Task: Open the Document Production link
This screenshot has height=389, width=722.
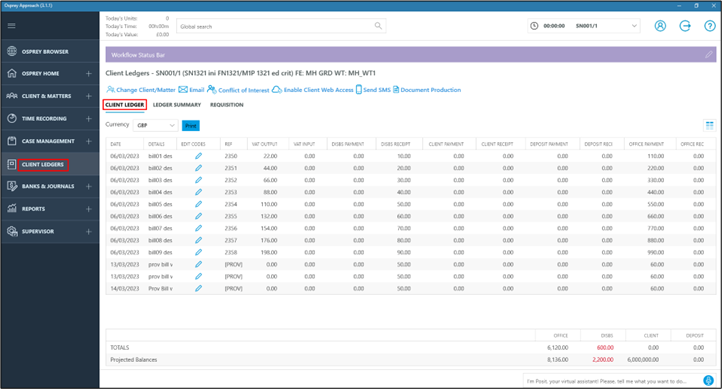Action: tap(427, 90)
